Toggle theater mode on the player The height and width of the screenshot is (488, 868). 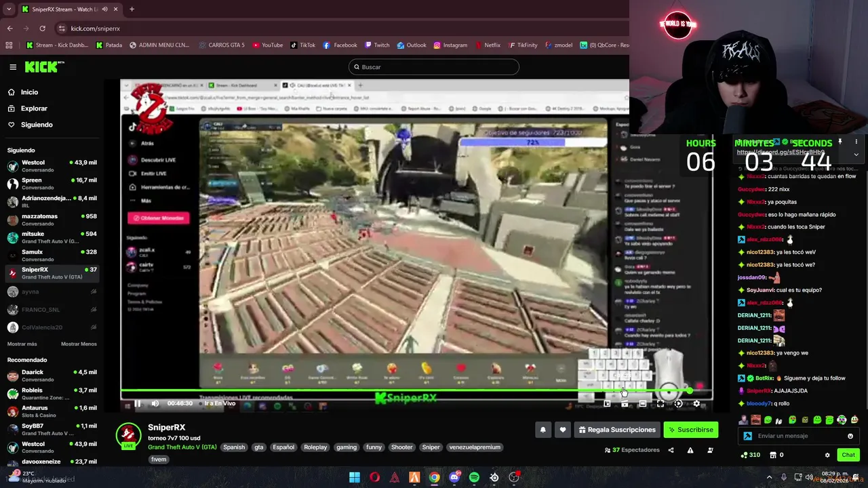(643, 403)
